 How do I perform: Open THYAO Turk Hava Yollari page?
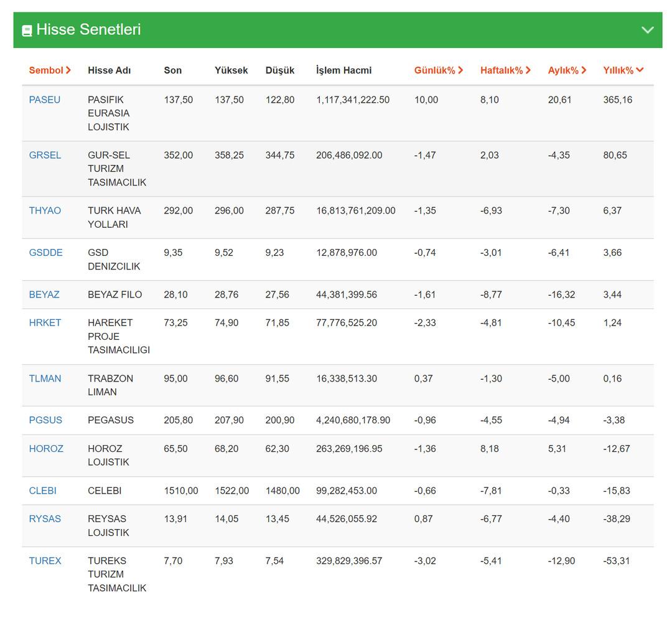tap(45, 210)
